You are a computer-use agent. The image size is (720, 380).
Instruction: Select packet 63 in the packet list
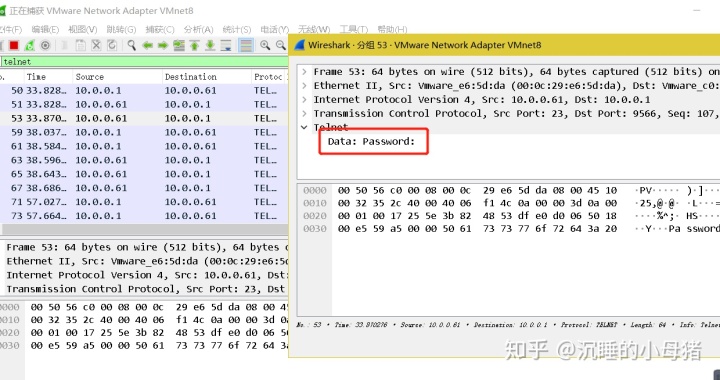click(144, 160)
